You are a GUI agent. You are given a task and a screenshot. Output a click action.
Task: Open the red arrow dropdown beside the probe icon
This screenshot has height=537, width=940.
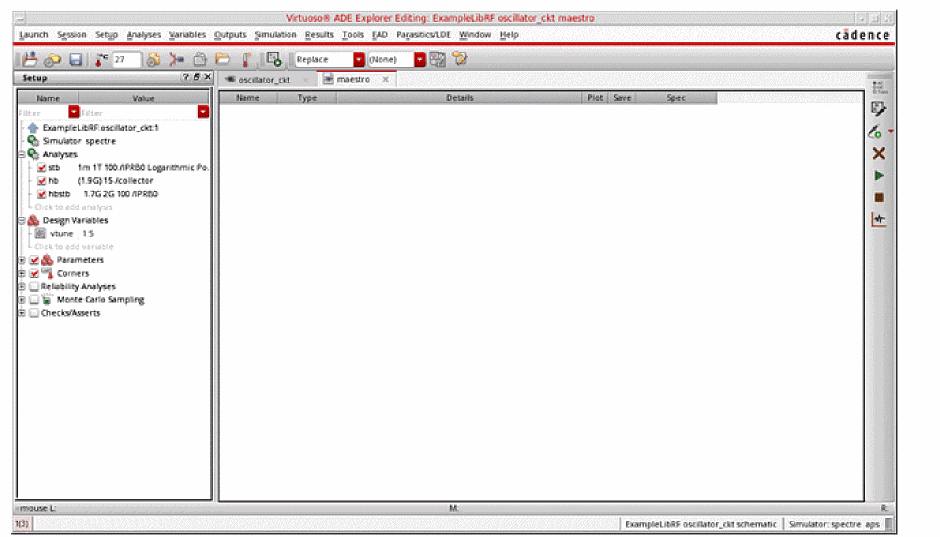(891, 131)
